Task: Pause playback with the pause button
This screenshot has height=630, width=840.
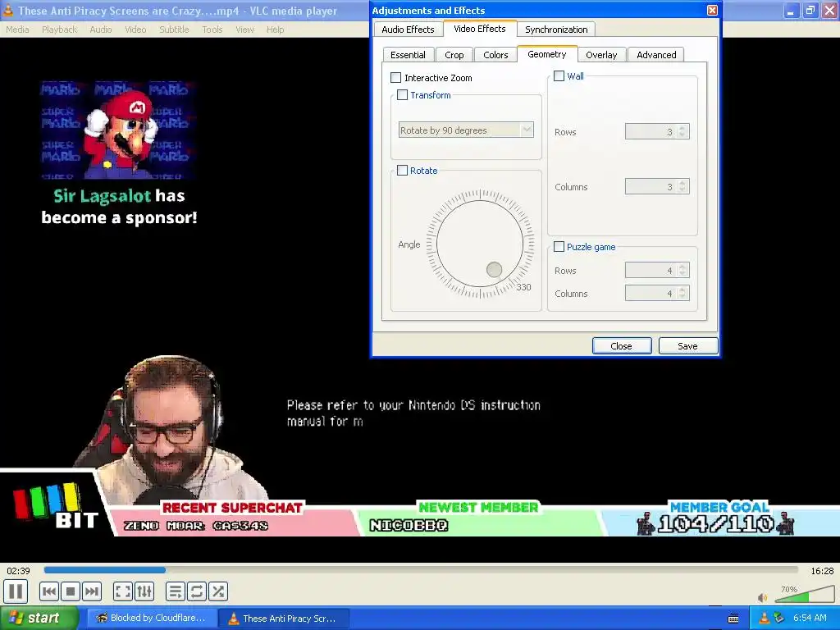Action: [16, 591]
